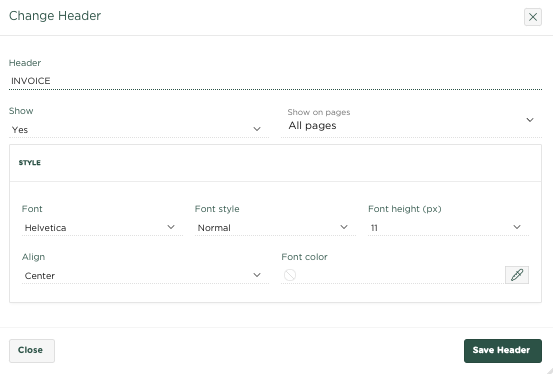
Task: Click the chevron arrow beside All pages
Action: pyautogui.click(x=530, y=120)
